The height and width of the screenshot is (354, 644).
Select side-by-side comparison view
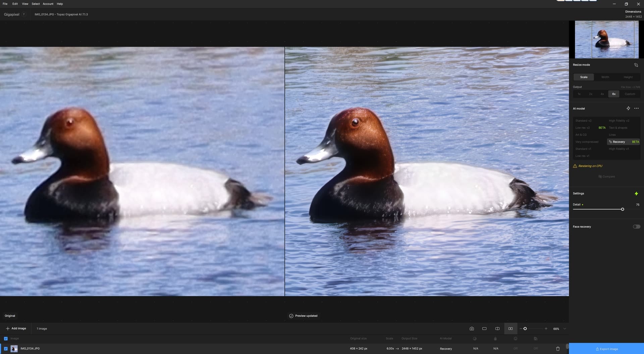click(x=511, y=329)
